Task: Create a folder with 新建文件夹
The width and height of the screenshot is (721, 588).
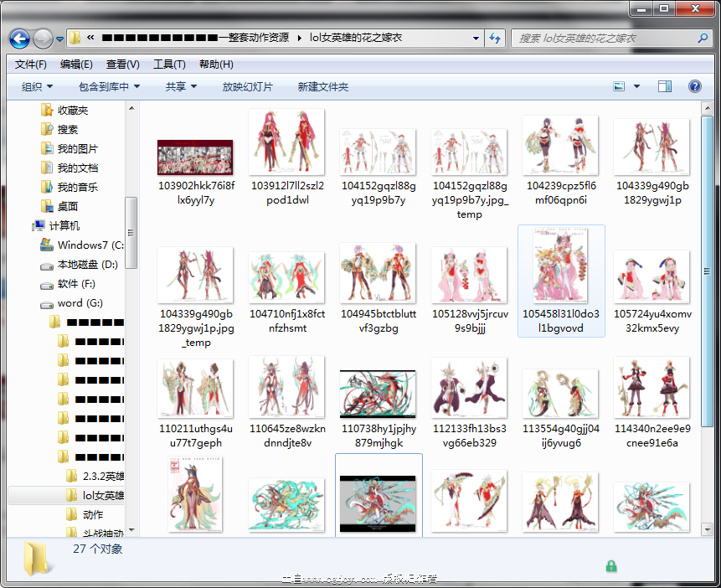Action: click(322, 86)
